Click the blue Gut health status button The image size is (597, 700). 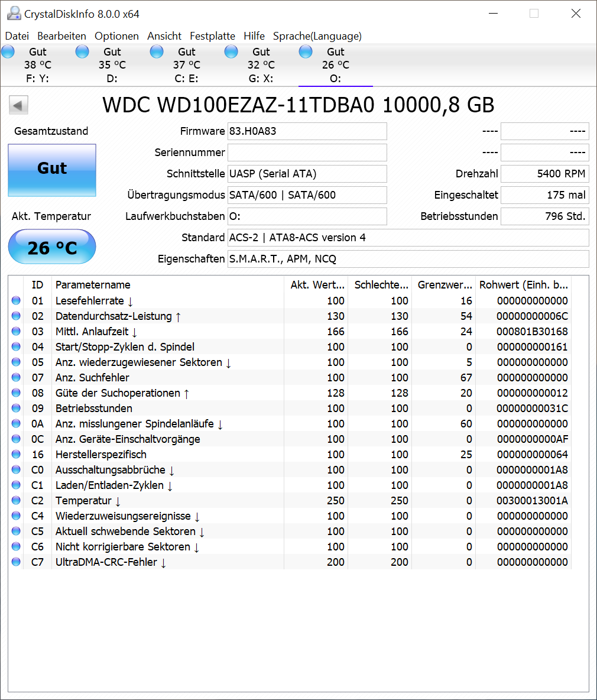pyautogui.click(x=52, y=170)
